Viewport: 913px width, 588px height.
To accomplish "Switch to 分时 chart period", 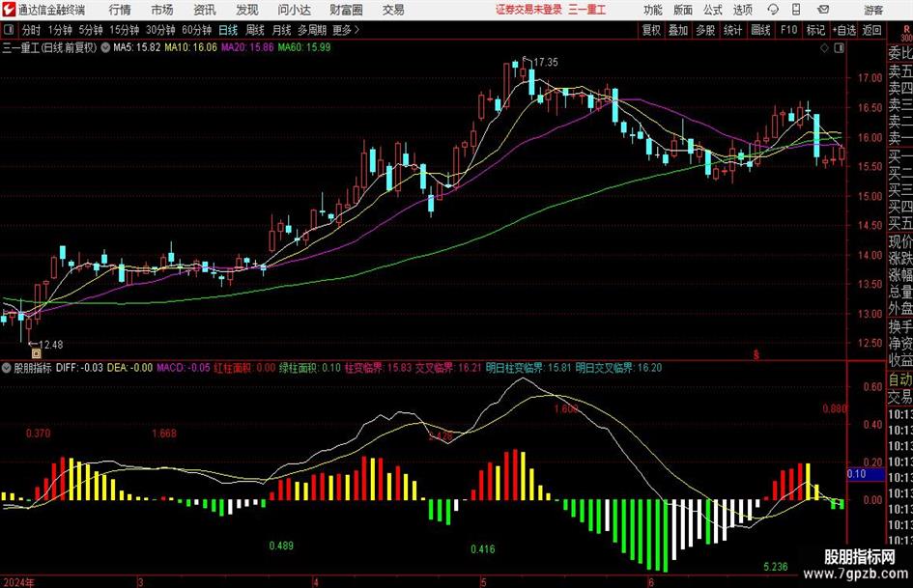I will [x=32, y=30].
